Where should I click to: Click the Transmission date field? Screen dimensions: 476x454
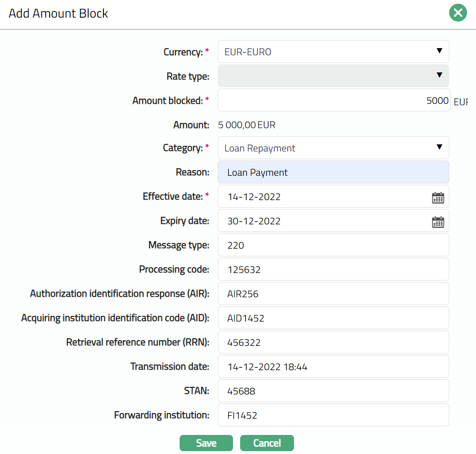333,367
